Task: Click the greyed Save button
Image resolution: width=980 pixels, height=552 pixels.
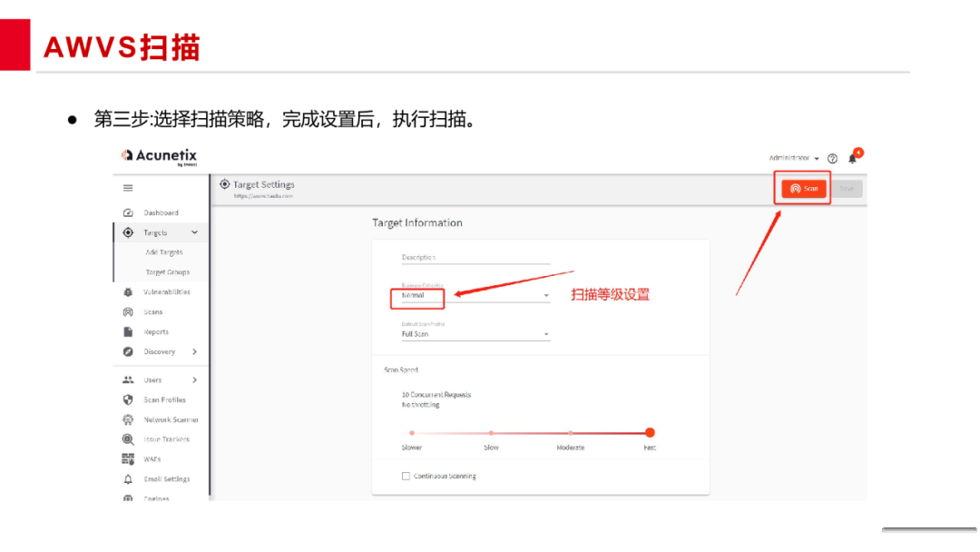Action: click(847, 189)
